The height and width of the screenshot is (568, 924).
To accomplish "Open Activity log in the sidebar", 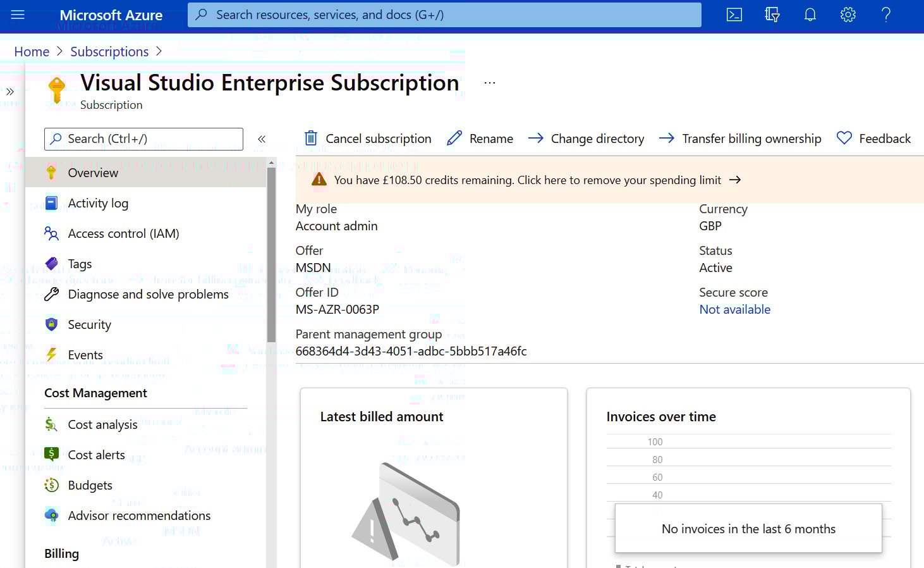I will point(146,203).
